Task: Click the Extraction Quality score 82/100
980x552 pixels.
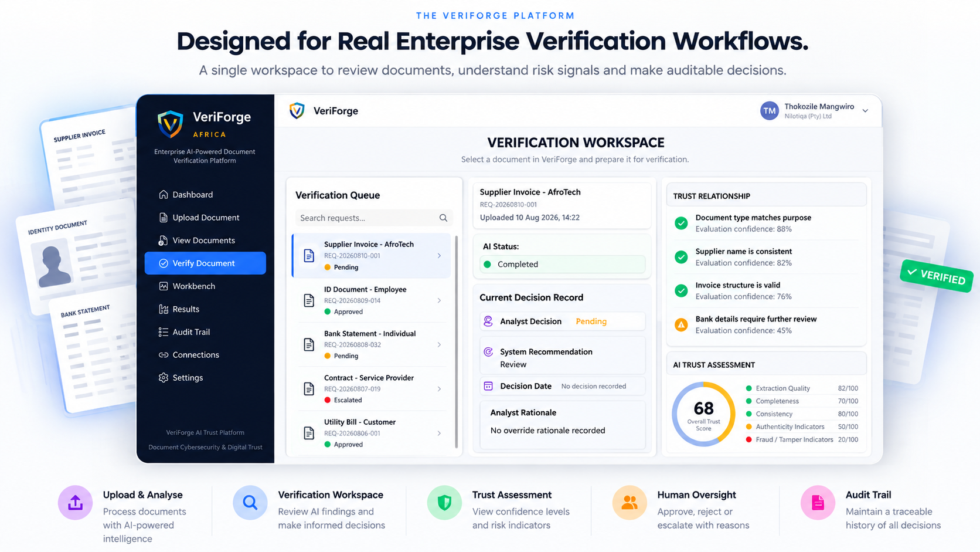Action: tap(848, 388)
